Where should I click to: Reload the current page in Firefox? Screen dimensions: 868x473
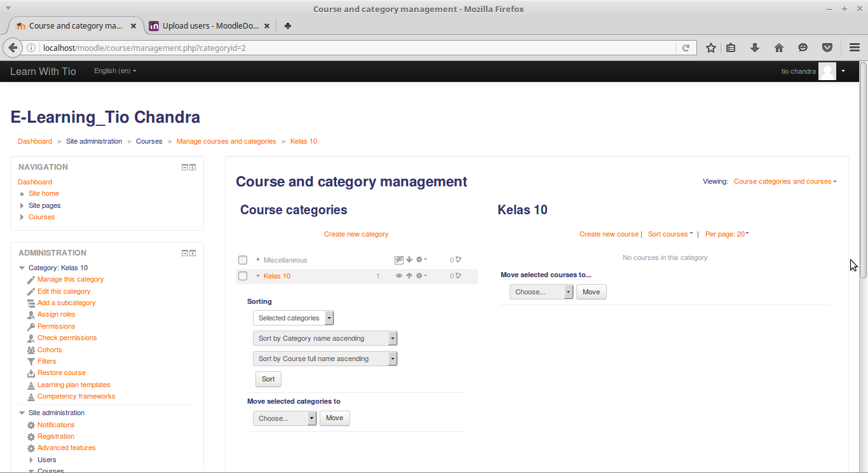686,48
